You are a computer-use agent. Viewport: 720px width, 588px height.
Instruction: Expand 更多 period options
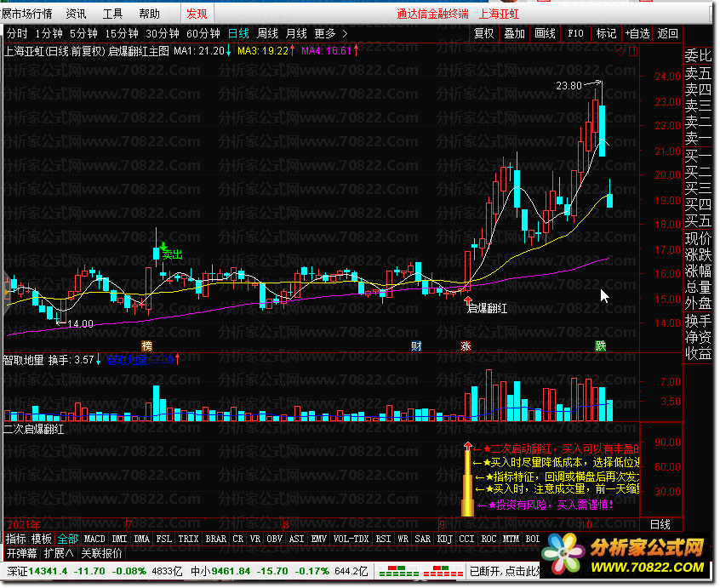pos(330,33)
